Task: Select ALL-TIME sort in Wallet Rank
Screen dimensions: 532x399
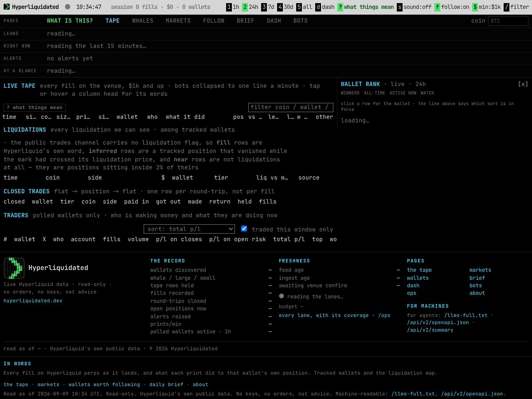Action: [375, 93]
